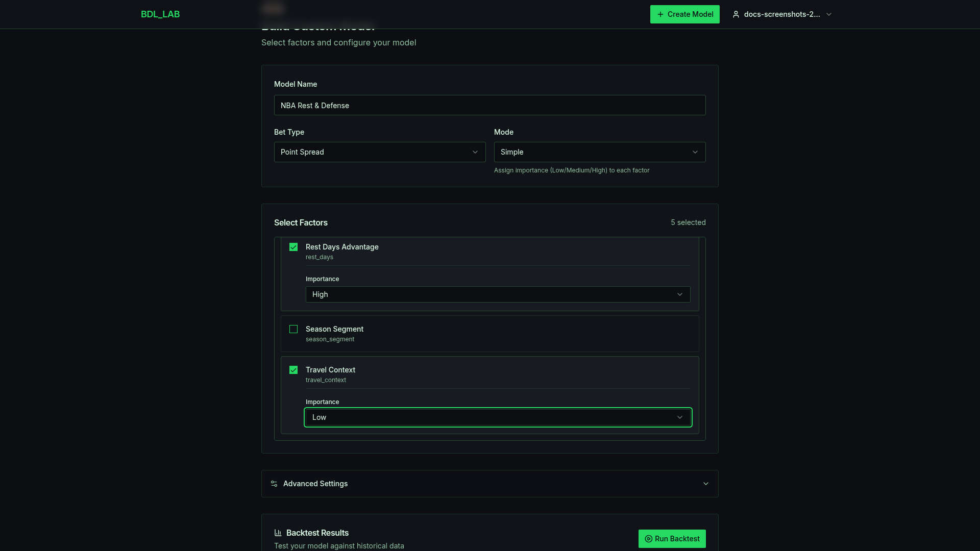
Task: Click the BDL_LAB logo
Action: coord(160,14)
